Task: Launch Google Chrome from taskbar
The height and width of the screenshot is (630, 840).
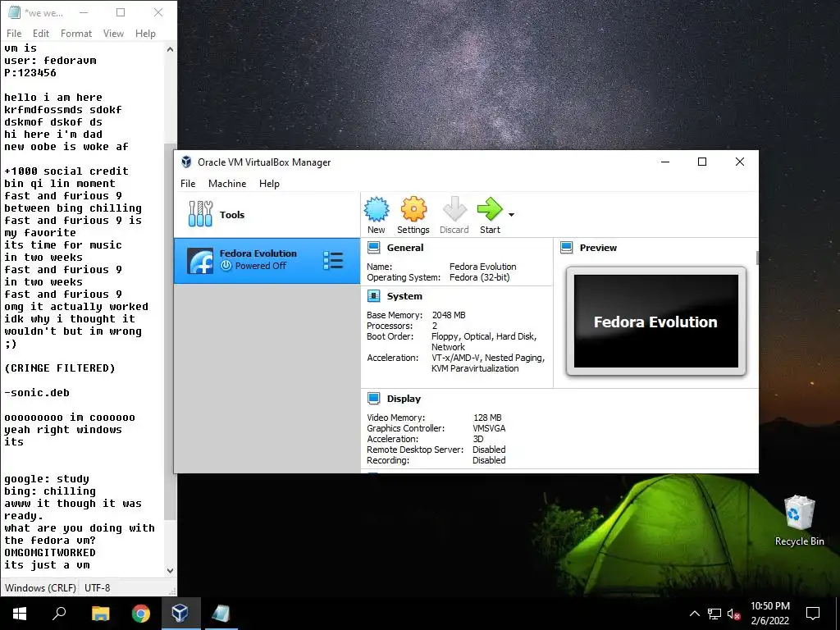Action: (x=141, y=613)
